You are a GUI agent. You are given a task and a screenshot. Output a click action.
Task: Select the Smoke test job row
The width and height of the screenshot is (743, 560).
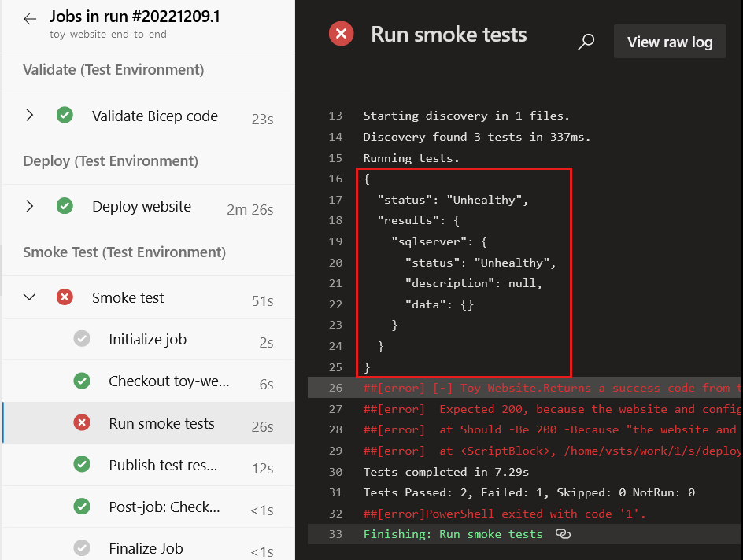(x=149, y=297)
